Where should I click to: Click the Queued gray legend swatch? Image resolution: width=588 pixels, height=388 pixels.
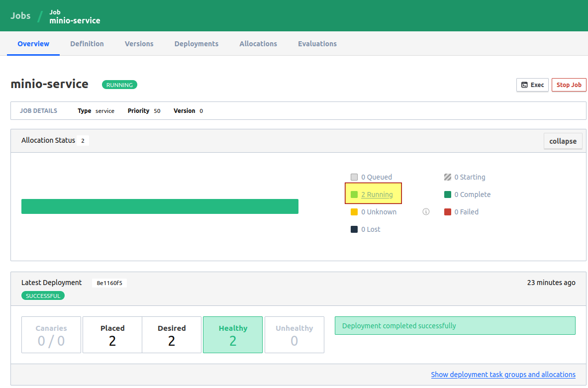coord(354,177)
